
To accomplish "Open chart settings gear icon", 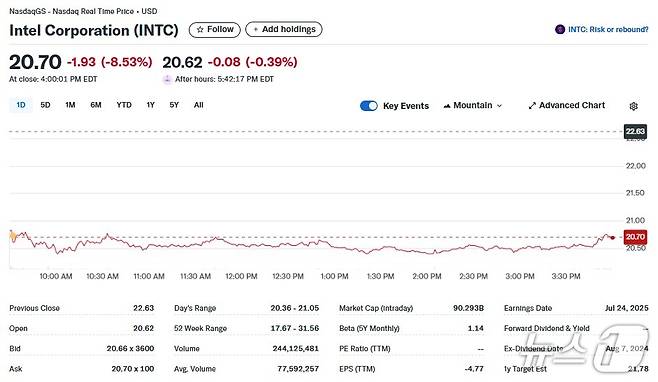I will click(x=634, y=106).
